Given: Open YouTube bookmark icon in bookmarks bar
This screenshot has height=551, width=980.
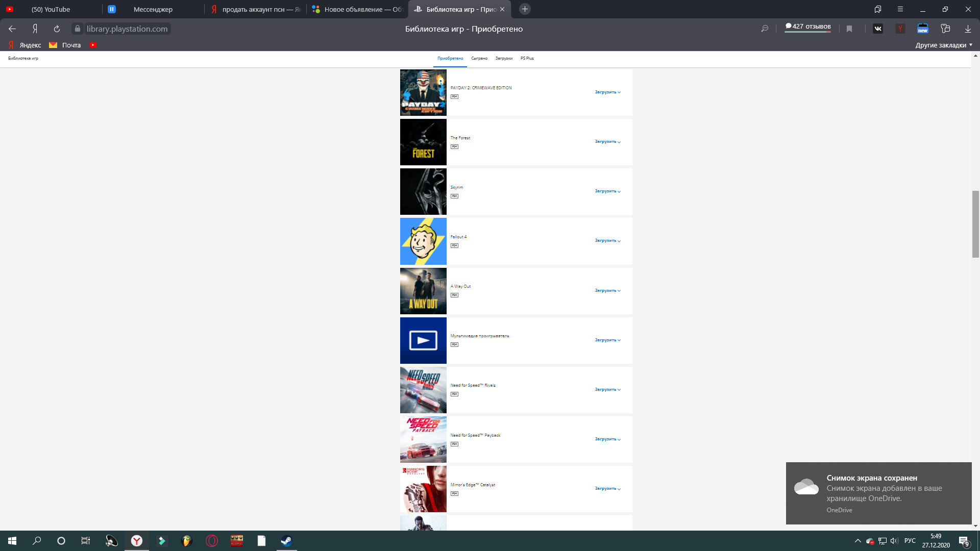Looking at the screenshot, I should 93,45.
